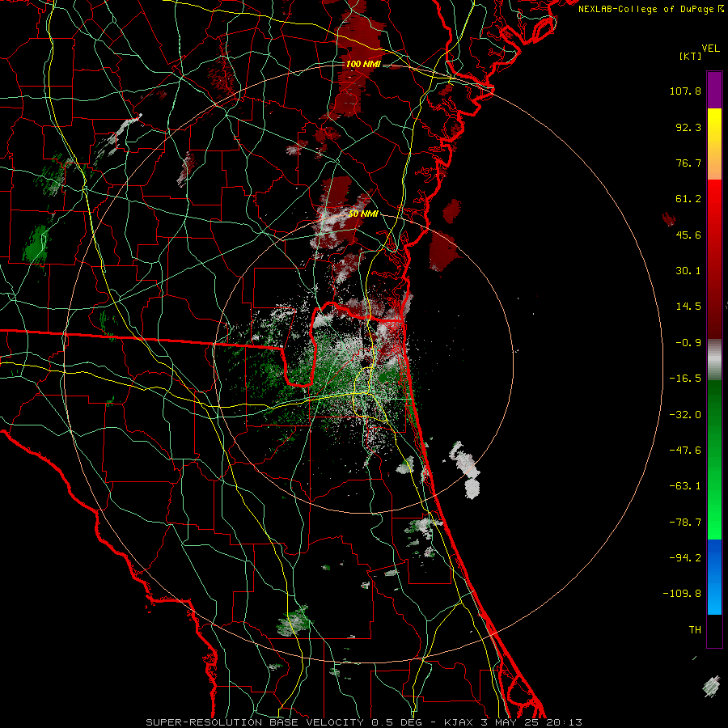Click the 14.5 legend value

pyautogui.click(x=688, y=307)
